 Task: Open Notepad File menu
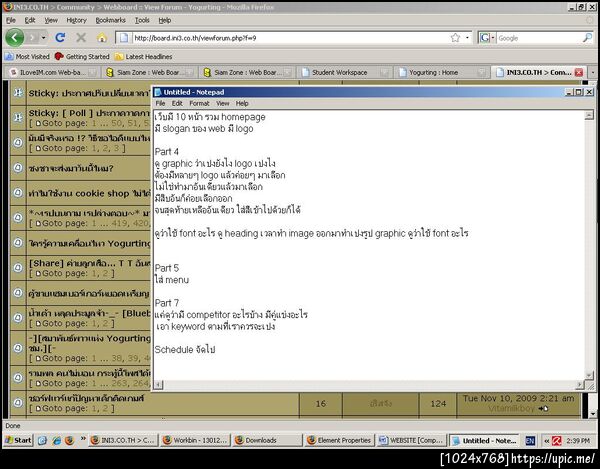[x=160, y=103]
